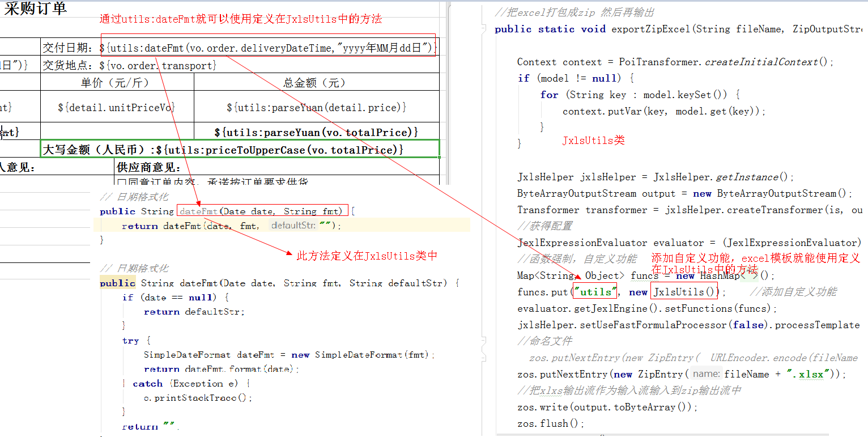Place cursor on 'new SimpleDateFormat(fmt)' line
The image size is (868, 437).
click(289, 355)
